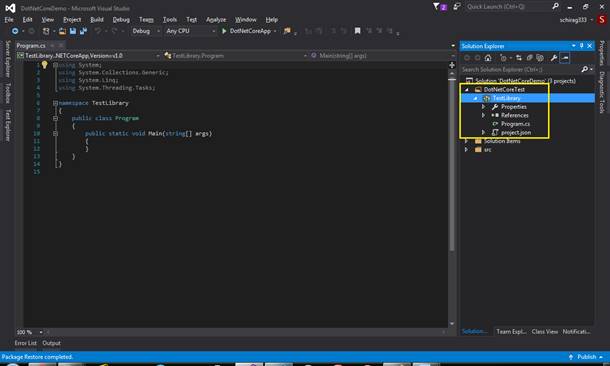
Task: Toggle auto-hide pin on Solution Explorer
Action: (x=582, y=46)
